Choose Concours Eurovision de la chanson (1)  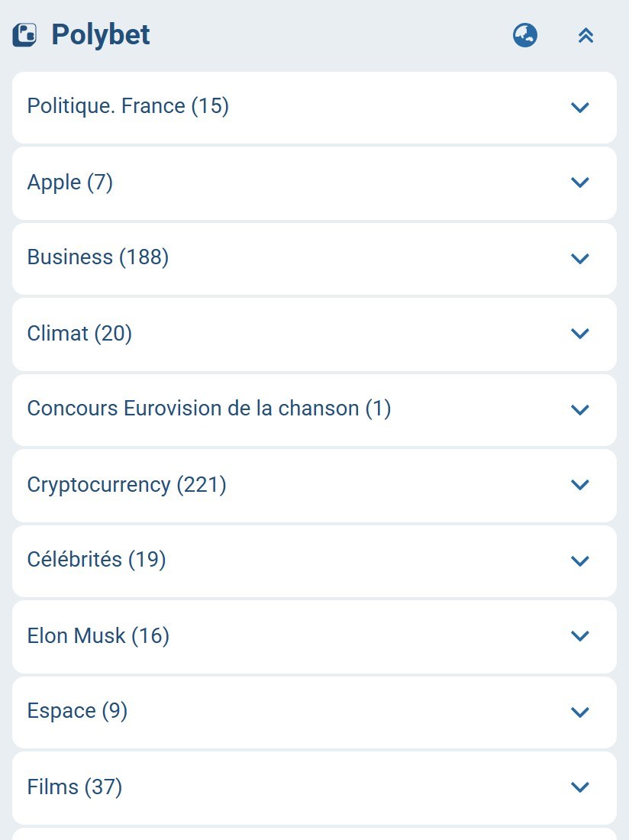[208, 409]
